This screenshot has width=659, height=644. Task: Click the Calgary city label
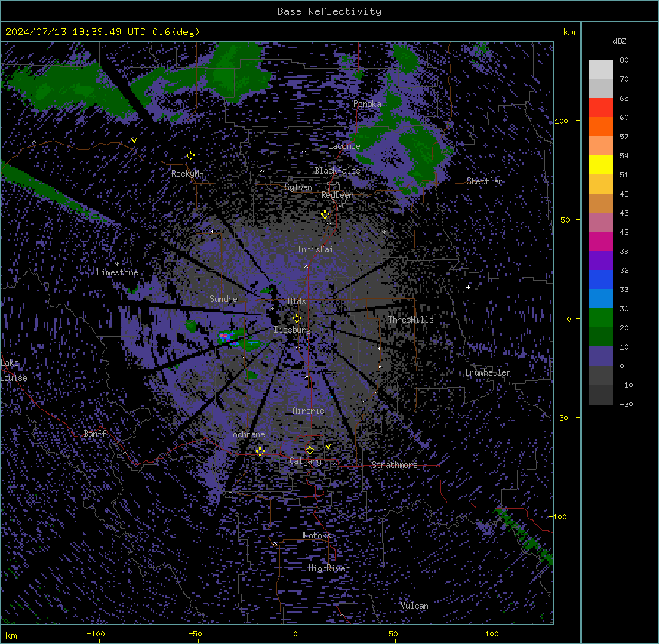pos(306,461)
